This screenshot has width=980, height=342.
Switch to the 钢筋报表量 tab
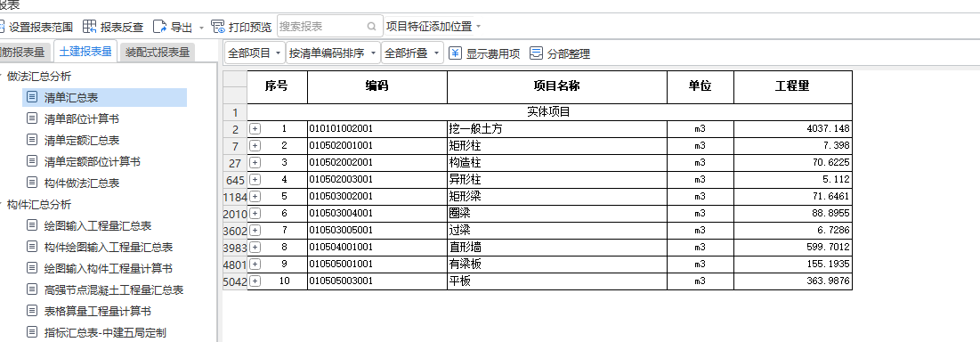point(24,53)
